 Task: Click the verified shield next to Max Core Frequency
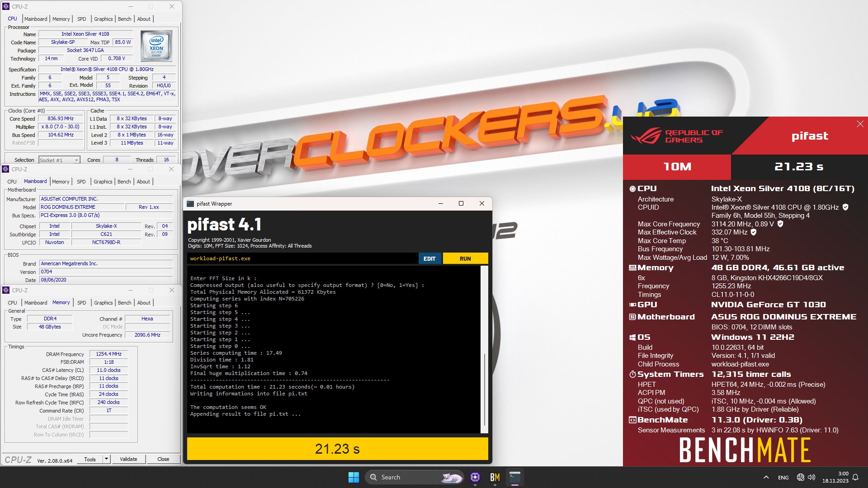point(780,224)
